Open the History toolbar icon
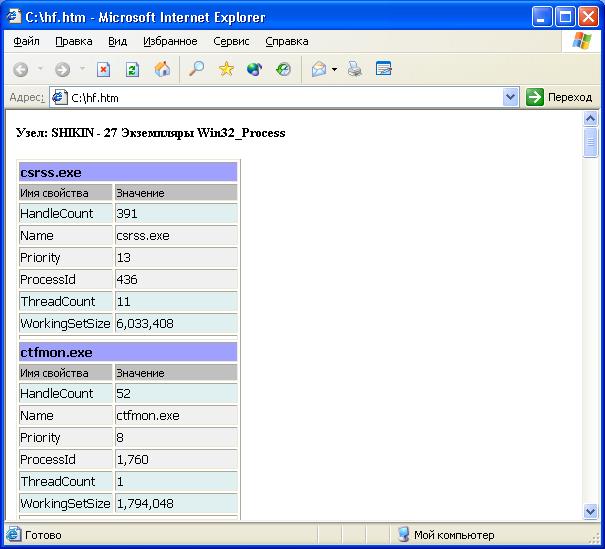605x549 pixels. click(x=283, y=70)
